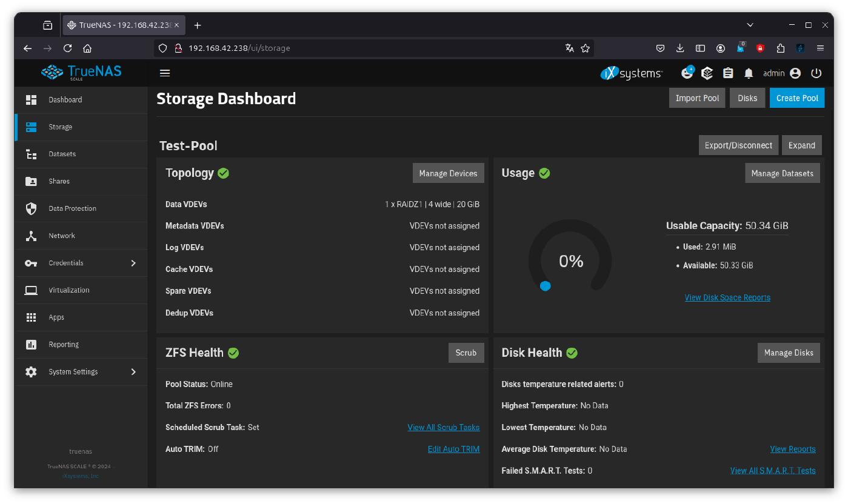Toggle sidebar with hamburger menu icon

tap(165, 73)
